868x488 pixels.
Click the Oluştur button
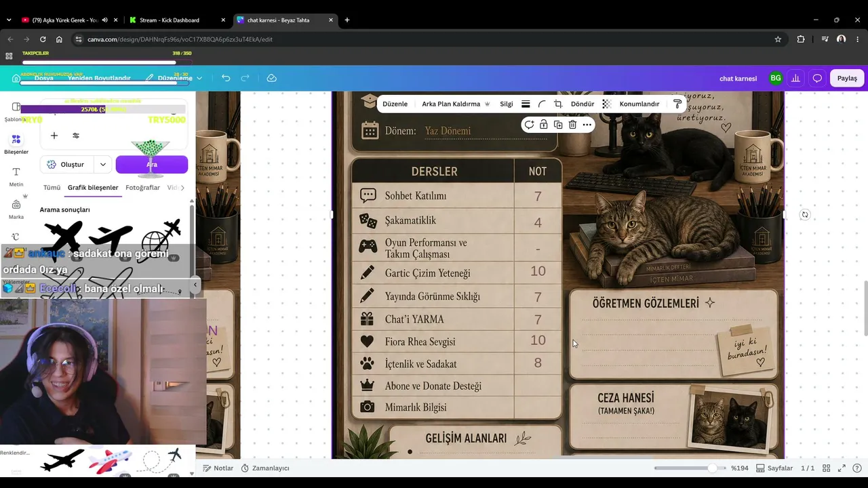(66, 164)
